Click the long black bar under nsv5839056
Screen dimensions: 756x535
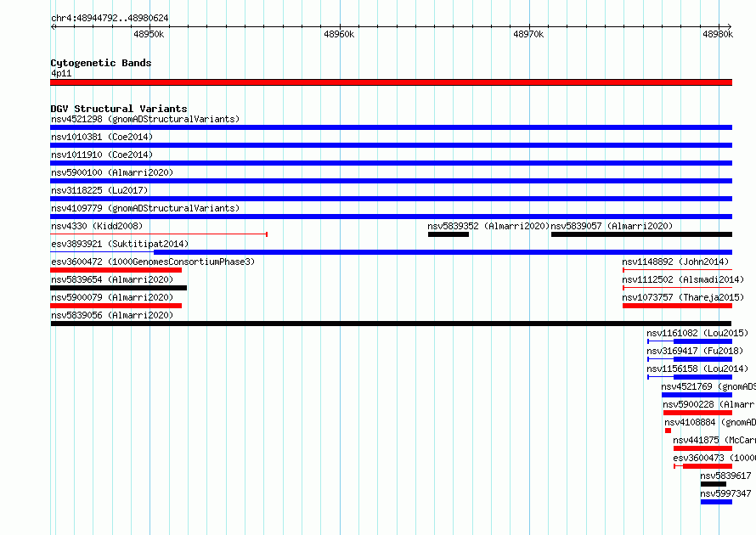pos(391,324)
